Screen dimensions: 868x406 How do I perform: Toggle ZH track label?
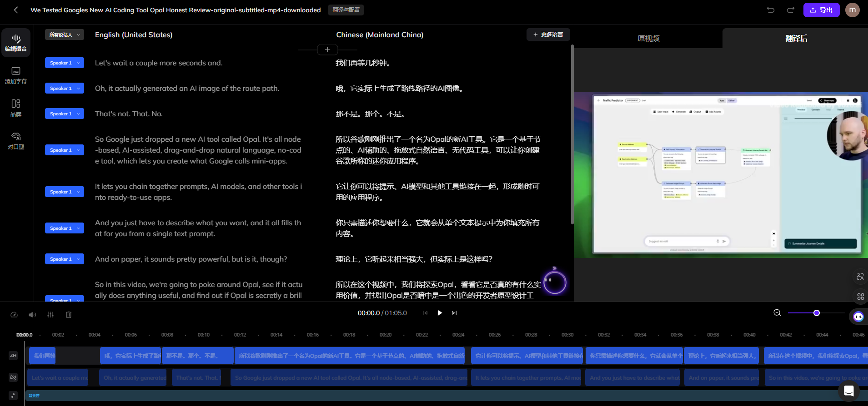point(13,356)
